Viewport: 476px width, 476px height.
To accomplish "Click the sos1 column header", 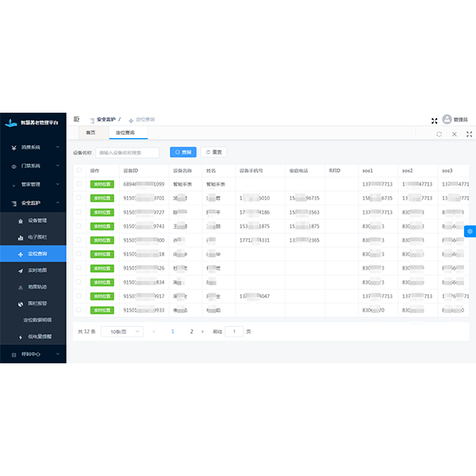I will (x=367, y=171).
